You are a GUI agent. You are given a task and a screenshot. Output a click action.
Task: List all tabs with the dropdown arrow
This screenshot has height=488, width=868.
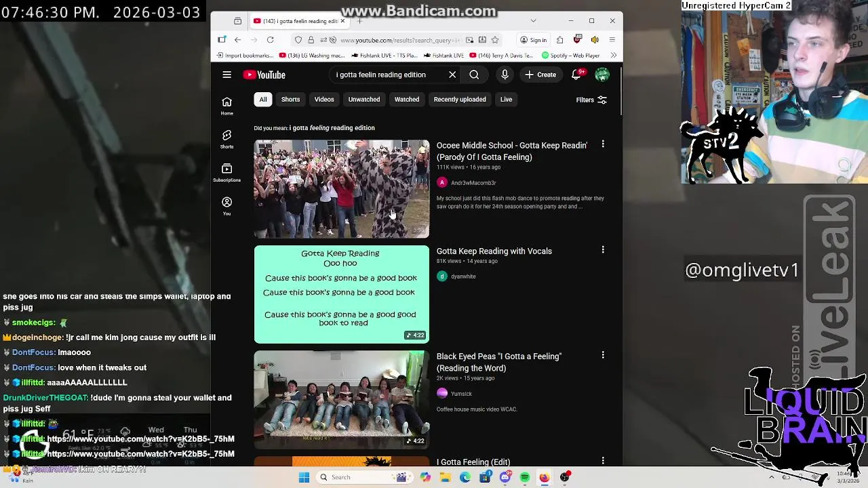(x=533, y=21)
